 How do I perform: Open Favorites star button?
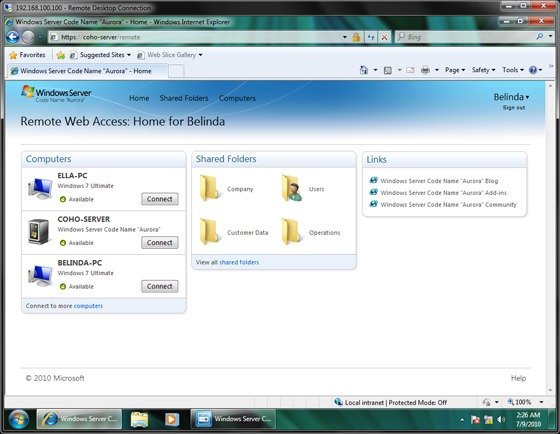(28, 55)
